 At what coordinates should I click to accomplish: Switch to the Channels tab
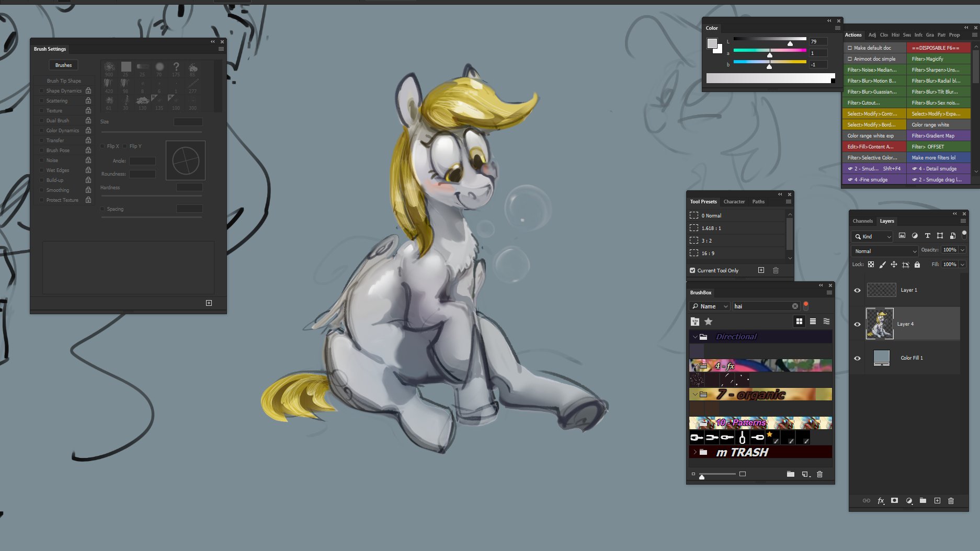tap(863, 221)
